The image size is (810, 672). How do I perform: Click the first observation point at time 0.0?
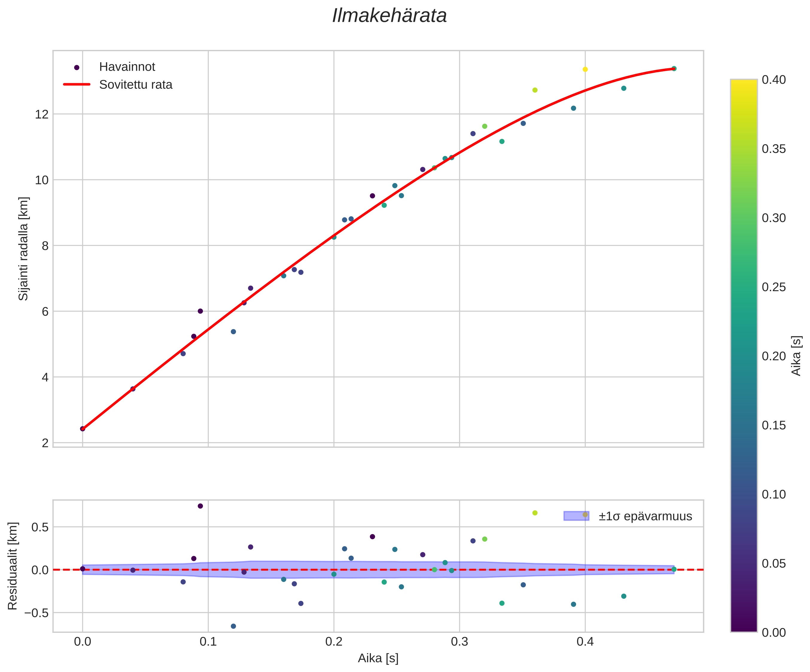tap(83, 428)
